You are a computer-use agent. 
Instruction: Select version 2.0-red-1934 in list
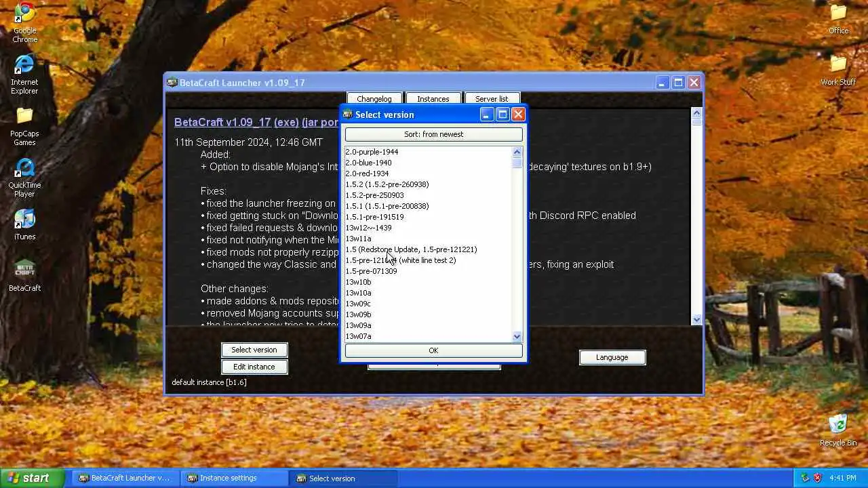coord(429,174)
